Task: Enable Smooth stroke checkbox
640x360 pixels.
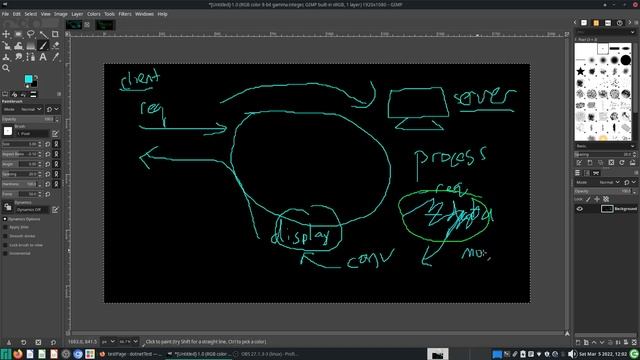Action: click(x=5, y=236)
